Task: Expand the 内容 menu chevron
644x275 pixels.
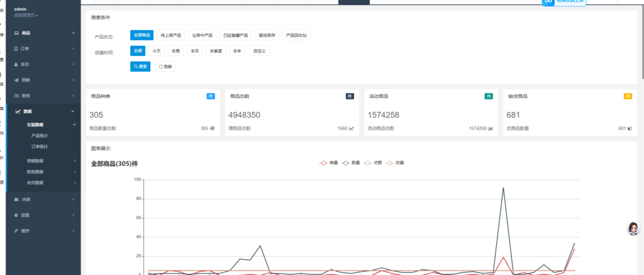Action: click(x=74, y=199)
